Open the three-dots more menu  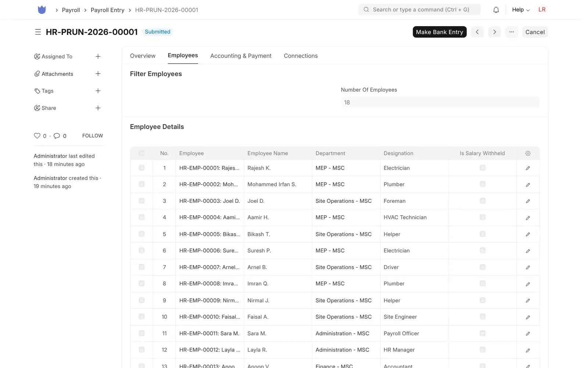(x=512, y=32)
